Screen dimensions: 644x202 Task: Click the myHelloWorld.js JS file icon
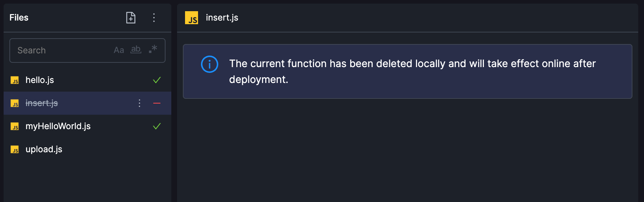pyautogui.click(x=15, y=126)
